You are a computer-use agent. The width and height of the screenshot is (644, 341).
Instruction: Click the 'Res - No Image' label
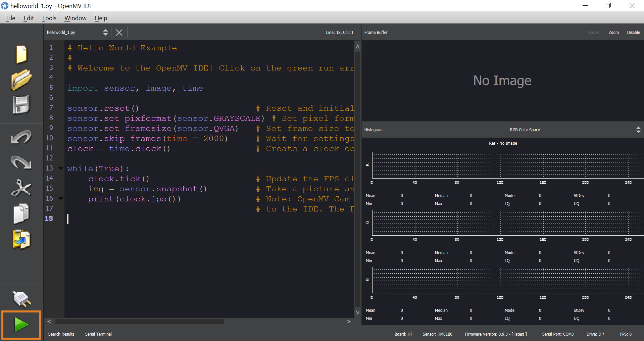pos(503,143)
